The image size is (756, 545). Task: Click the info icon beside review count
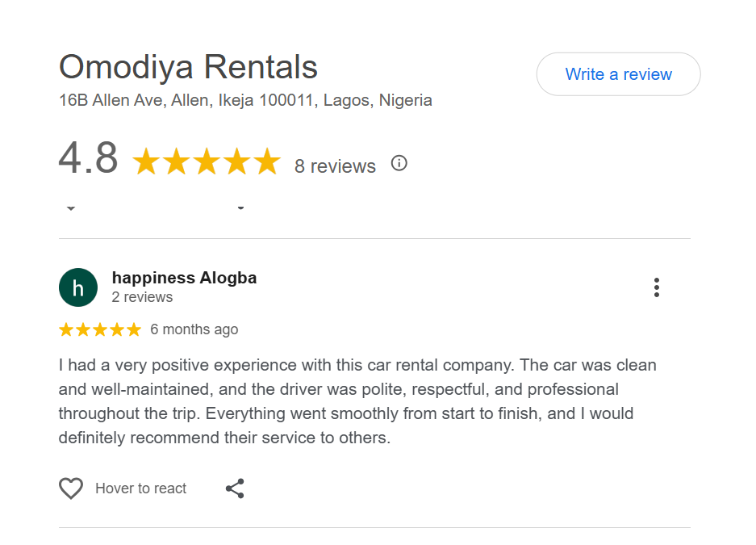coord(399,162)
